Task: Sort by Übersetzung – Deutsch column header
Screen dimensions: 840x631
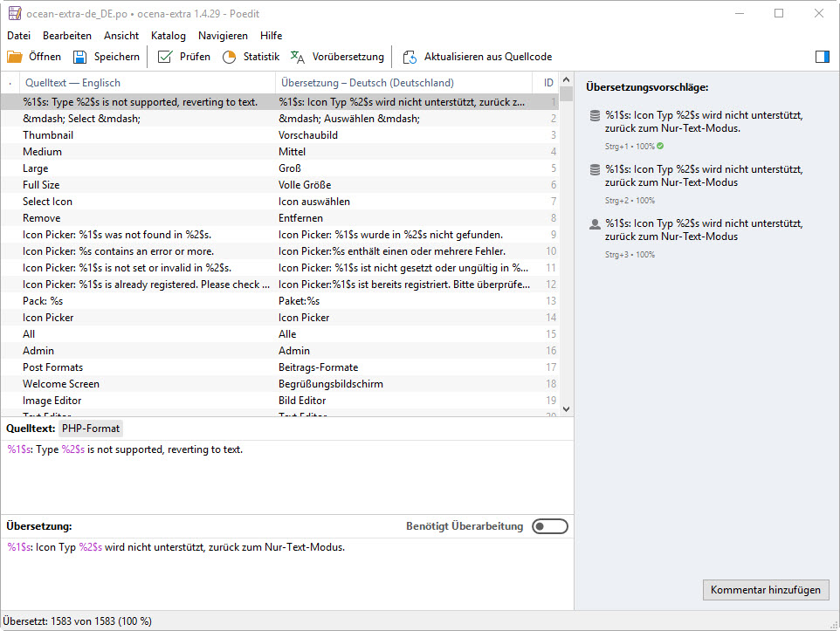Action: point(403,83)
